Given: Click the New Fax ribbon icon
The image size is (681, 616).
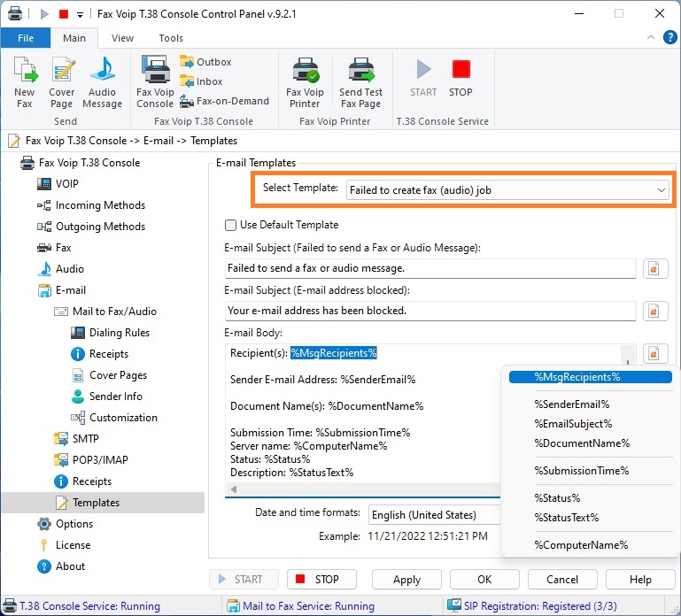Looking at the screenshot, I should 25,82.
